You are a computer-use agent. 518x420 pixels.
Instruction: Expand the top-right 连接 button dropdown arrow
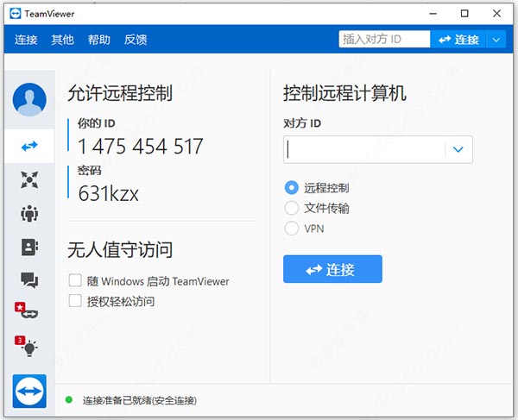[496, 40]
